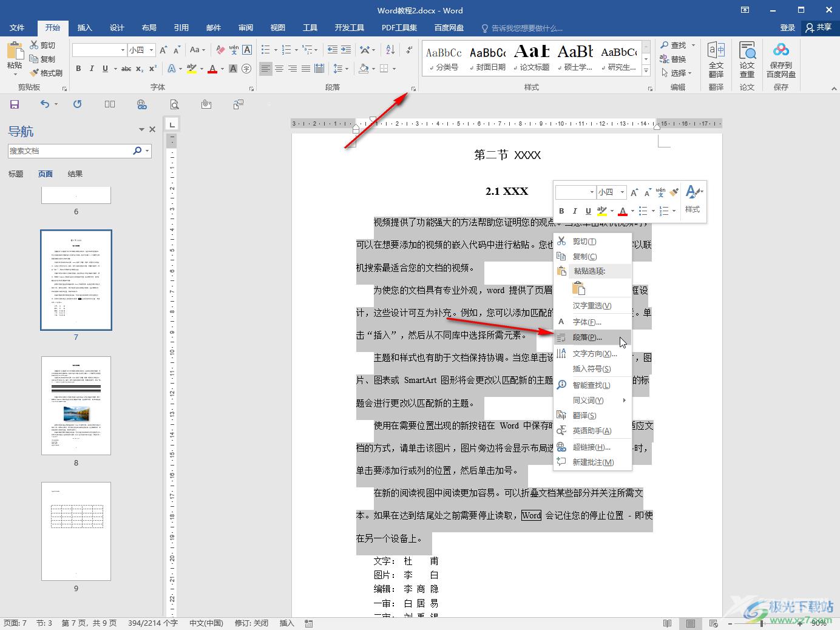Open the 插入 ribbon tab
Screen dimensions: 840x630
coord(85,28)
